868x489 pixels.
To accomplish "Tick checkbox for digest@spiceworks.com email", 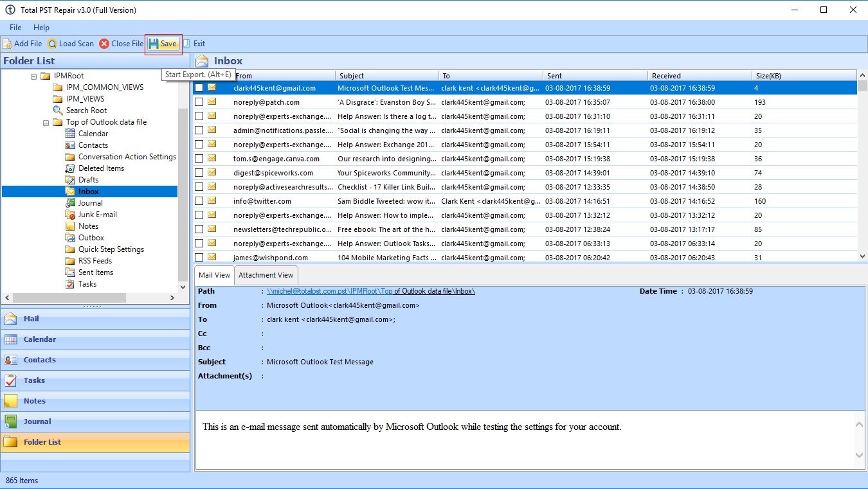I will (199, 173).
